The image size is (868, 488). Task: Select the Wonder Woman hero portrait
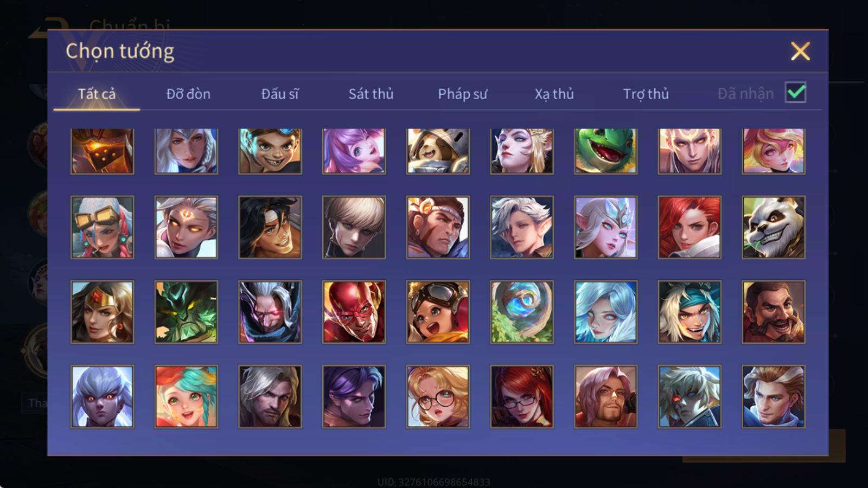(102, 312)
